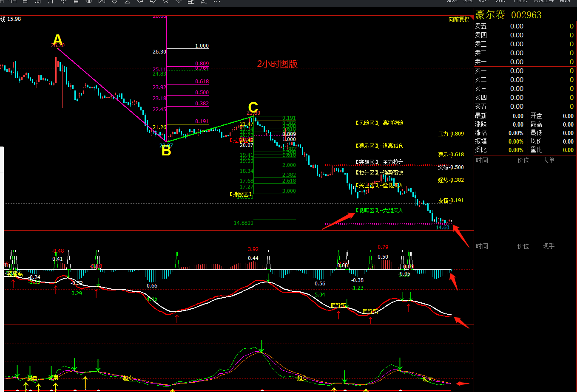
Task: Click the green -1.23 indicator value
Action: pyautogui.click(x=358, y=288)
